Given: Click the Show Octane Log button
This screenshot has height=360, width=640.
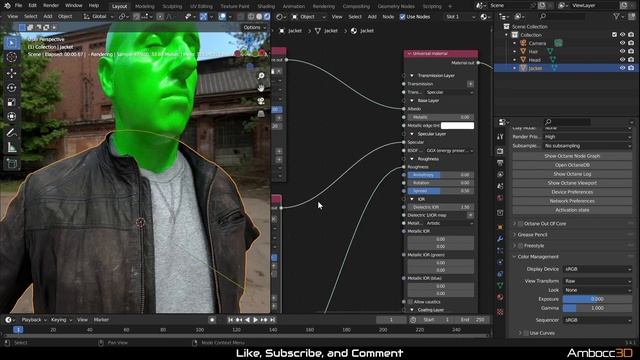Looking at the screenshot, I should [x=572, y=174].
